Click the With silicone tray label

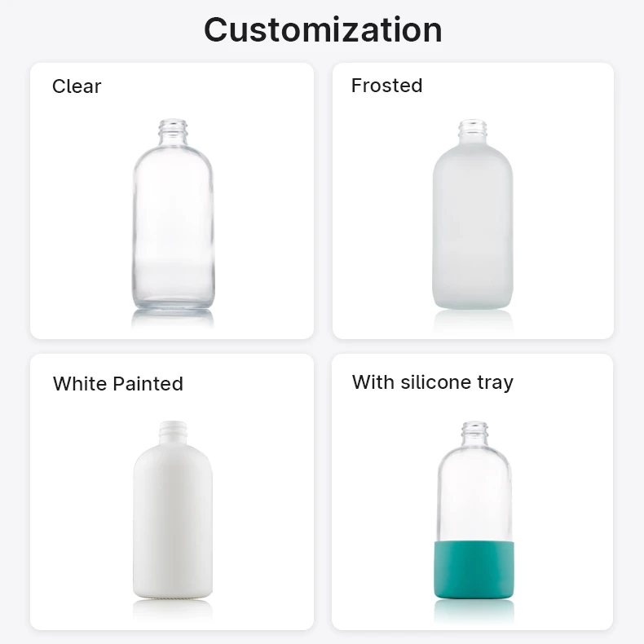433,382
